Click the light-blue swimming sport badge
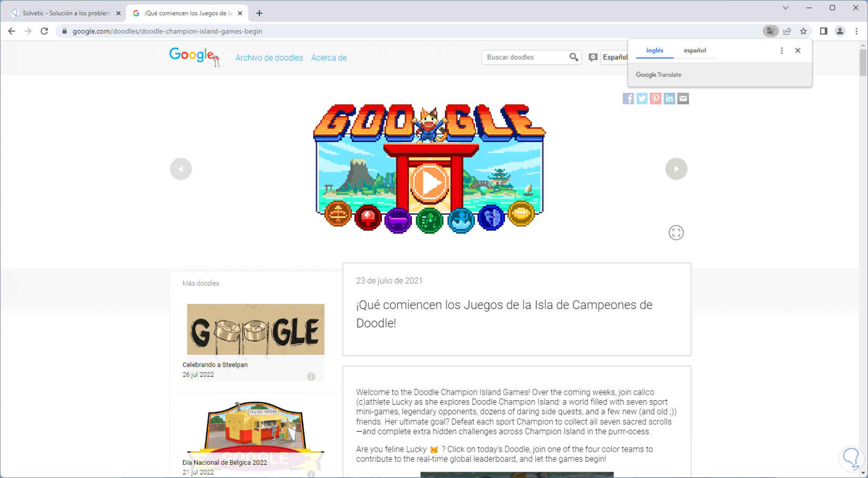The image size is (868, 478). tap(461, 220)
